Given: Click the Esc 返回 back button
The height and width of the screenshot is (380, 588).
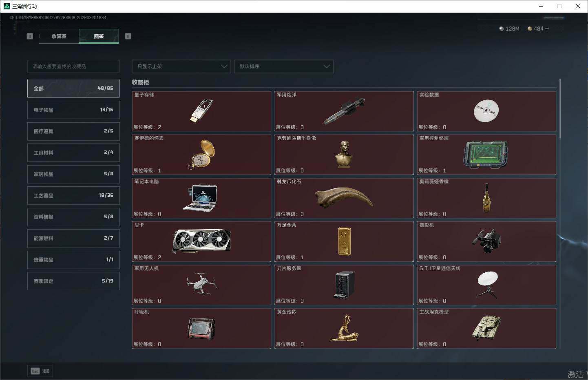Looking at the screenshot, I should pyautogui.click(x=40, y=371).
